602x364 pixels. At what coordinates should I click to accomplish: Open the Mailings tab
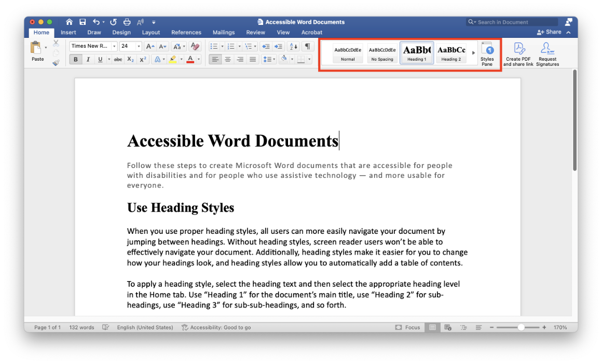[x=224, y=32]
